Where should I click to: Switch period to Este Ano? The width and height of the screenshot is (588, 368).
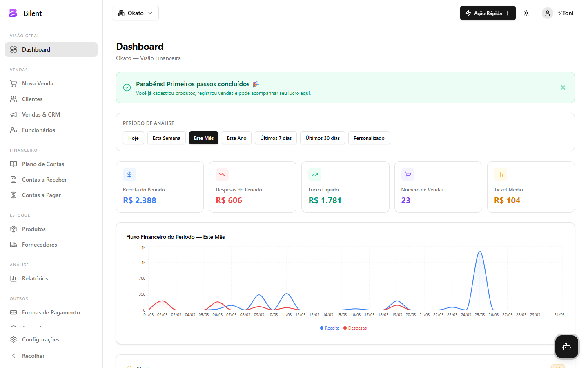click(236, 138)
